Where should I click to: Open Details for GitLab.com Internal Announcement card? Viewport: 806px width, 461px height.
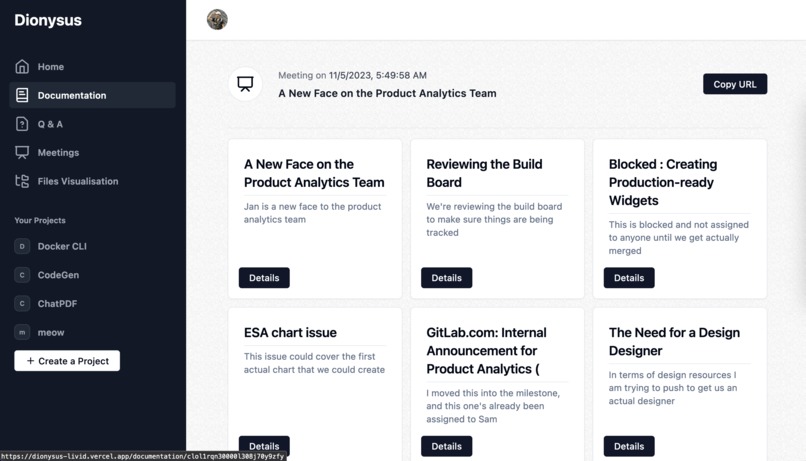click(x=446, y=446)
